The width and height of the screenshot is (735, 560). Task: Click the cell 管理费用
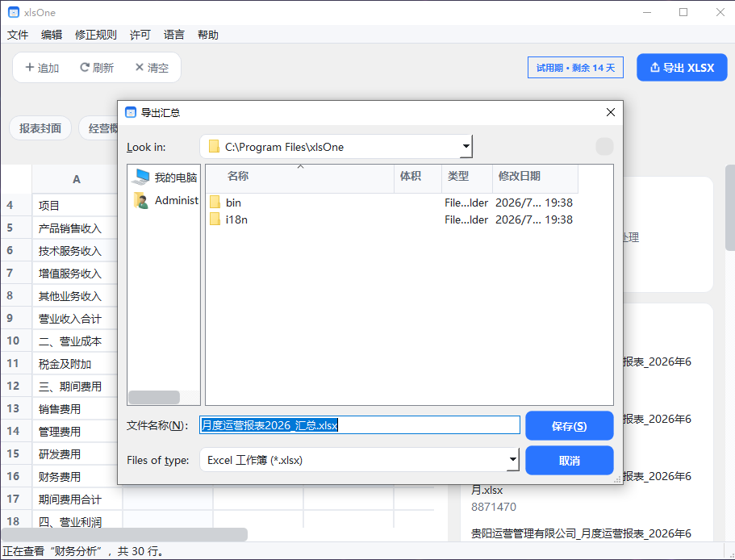pos(75,431)
